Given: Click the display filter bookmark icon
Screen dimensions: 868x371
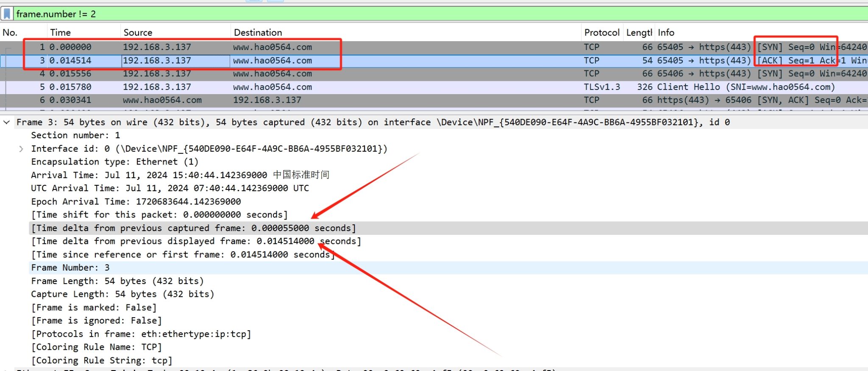Looking at the screenshot, I should [x=7, y=14].
